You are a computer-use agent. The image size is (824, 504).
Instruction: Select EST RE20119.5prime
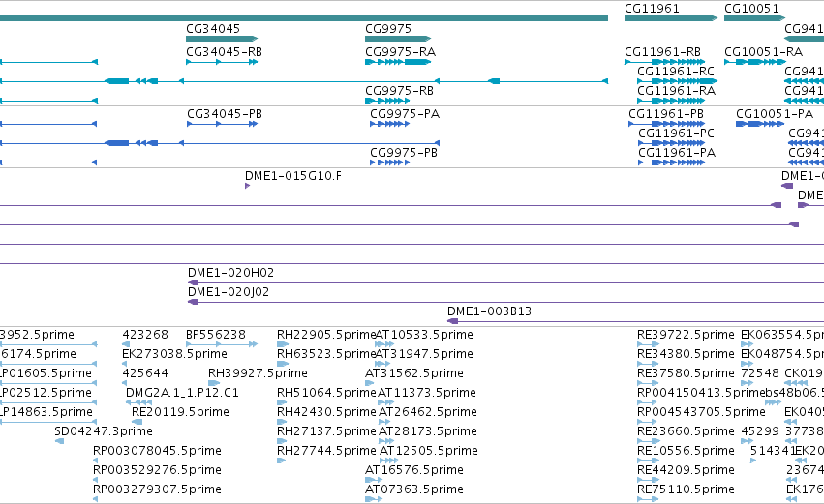180,412
